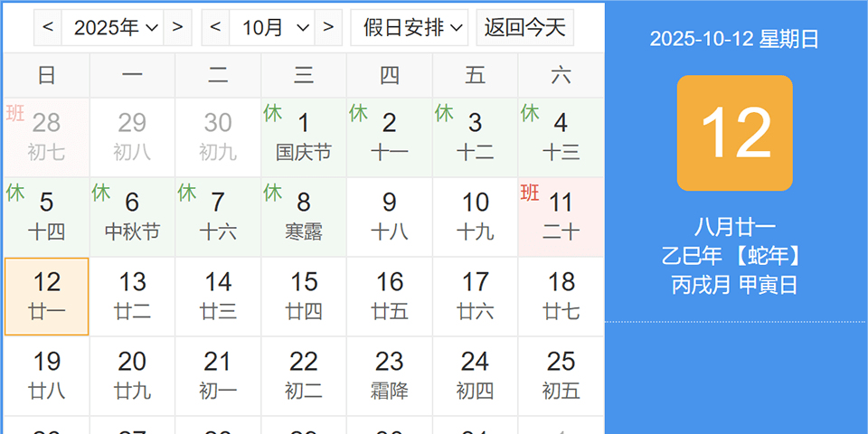
Task: Select October 21 初一
Action: (218, 376)
